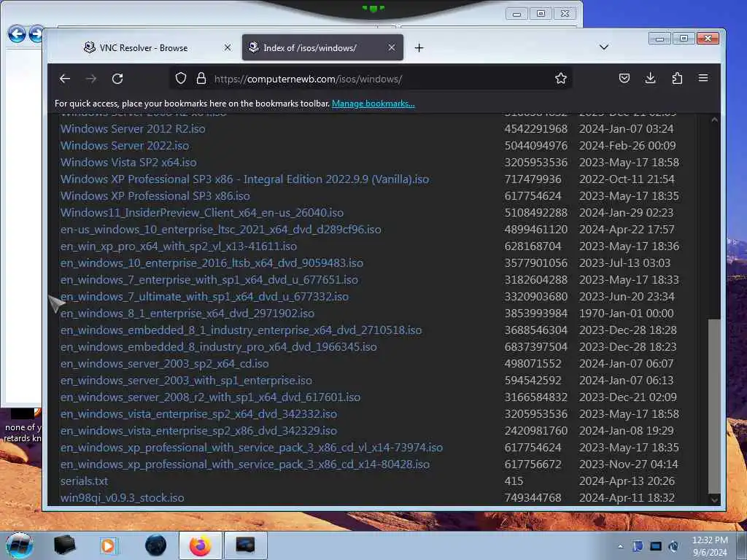The image size is (747, 560).
Task: Download Windows XP Professional SP3 x86.iso
Action: [155, 196]
